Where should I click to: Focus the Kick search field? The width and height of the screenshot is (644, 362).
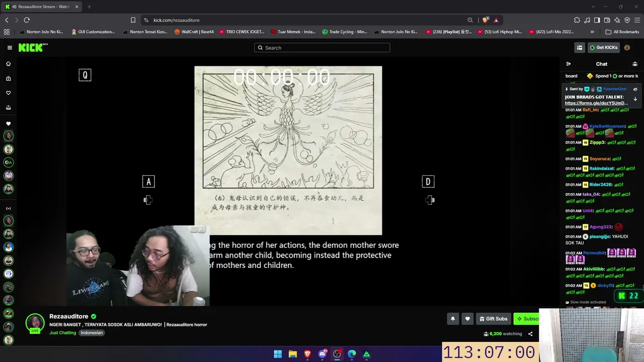[x=322, y=48]
